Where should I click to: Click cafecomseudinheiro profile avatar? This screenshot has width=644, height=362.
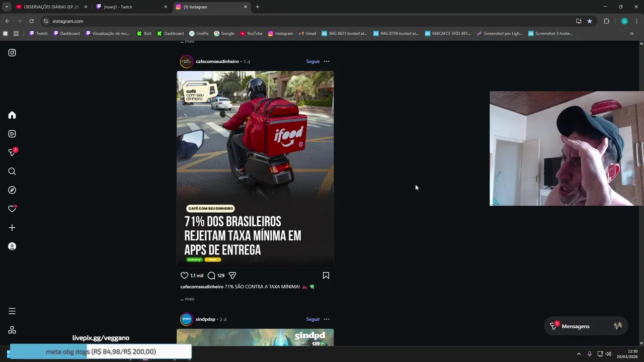[x=187, y=61]
